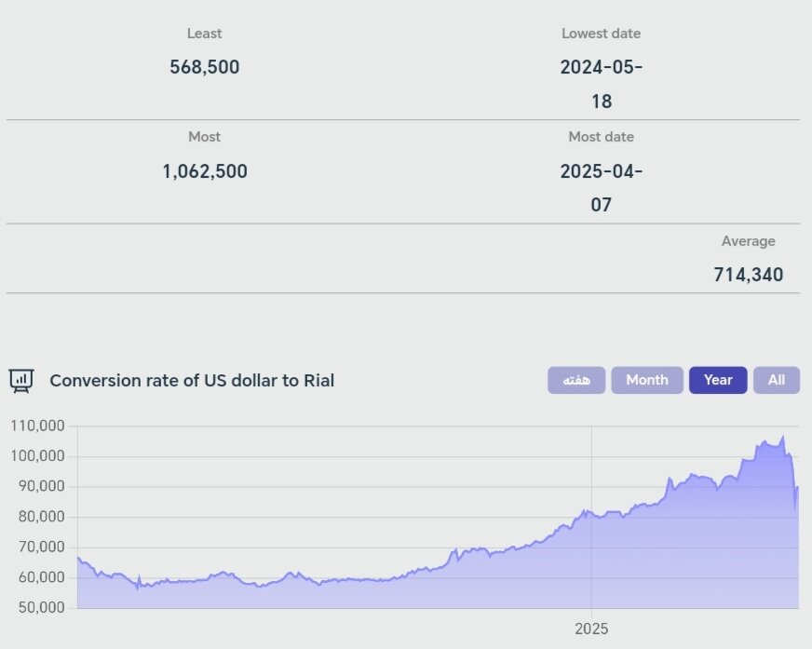
Task: Select the Year range tab
Action: [x=718, y=380]
